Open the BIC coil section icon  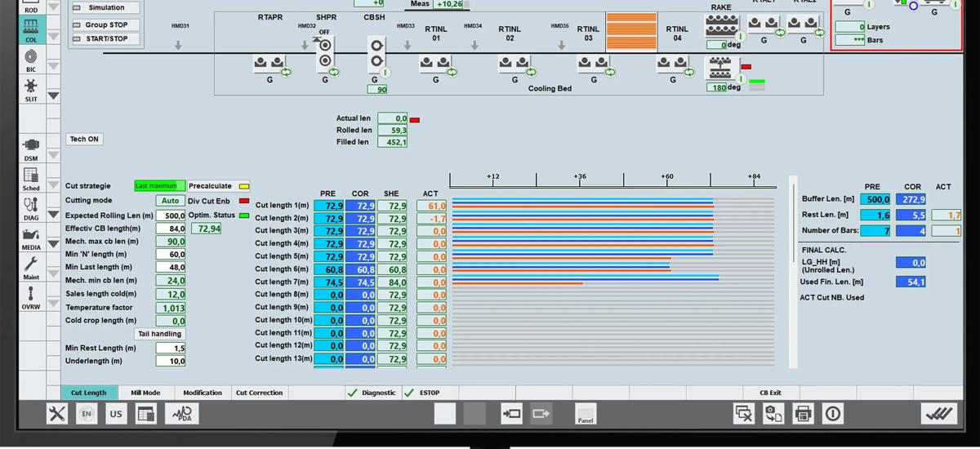tap(31, 60)
